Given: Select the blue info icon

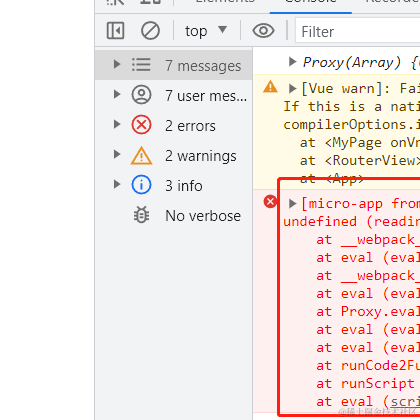Looking at the screenshot, I should [x=141, y=185].
